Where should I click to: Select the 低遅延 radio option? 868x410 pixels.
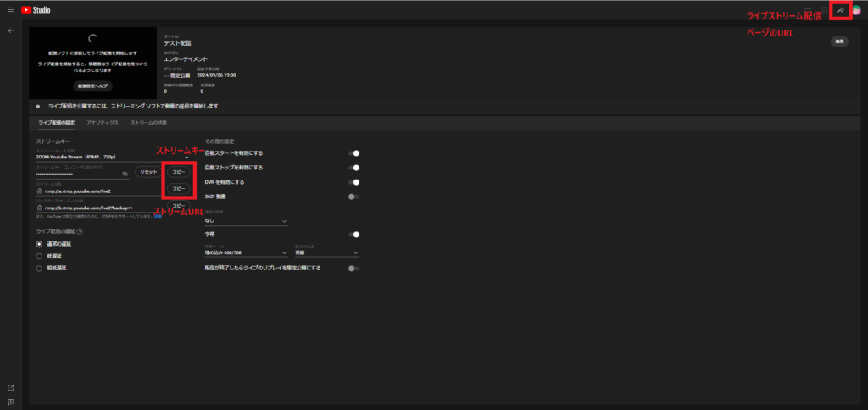click(39, 255)
